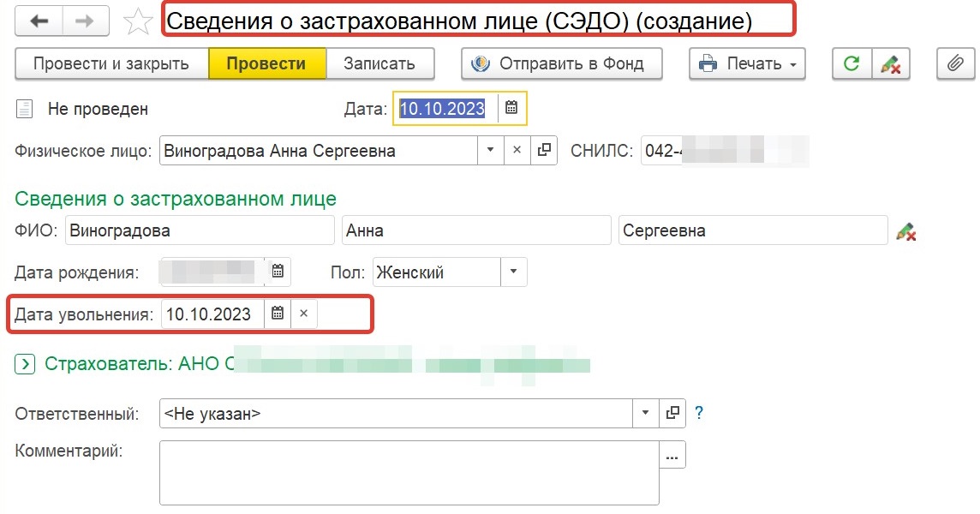The height and width of the screenshot is (514, 980).
Task: Expand the Страхователь section
Action: pyautogui.click(x=26, y=364)
